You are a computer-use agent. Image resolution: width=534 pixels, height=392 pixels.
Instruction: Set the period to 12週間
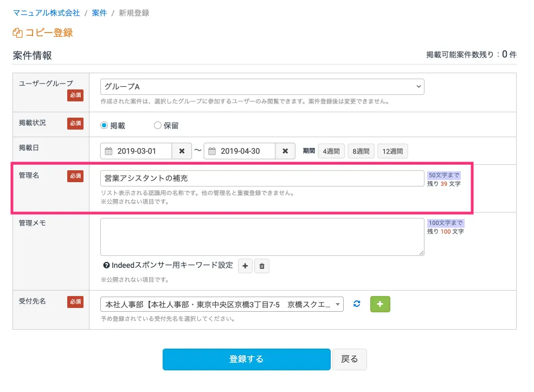(x=393, y=151)
